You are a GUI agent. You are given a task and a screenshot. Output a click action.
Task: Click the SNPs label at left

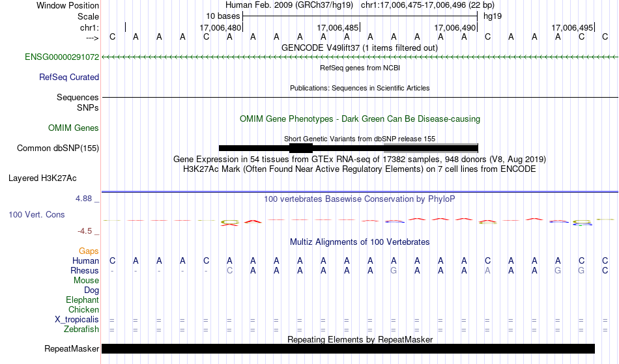88,107
